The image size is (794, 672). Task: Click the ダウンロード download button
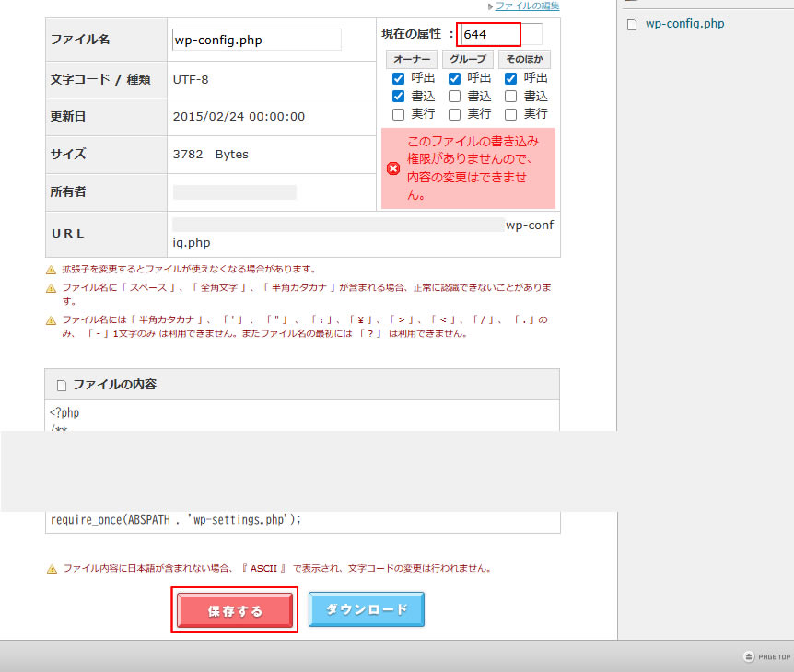pyautogui.click(x=366, y=609)
